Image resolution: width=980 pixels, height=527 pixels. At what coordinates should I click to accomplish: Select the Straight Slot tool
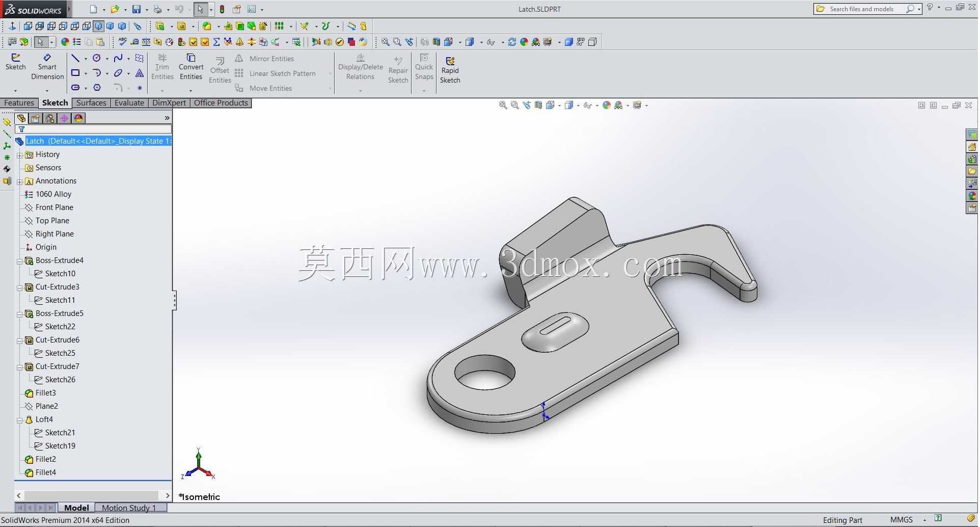click(75, 88)
